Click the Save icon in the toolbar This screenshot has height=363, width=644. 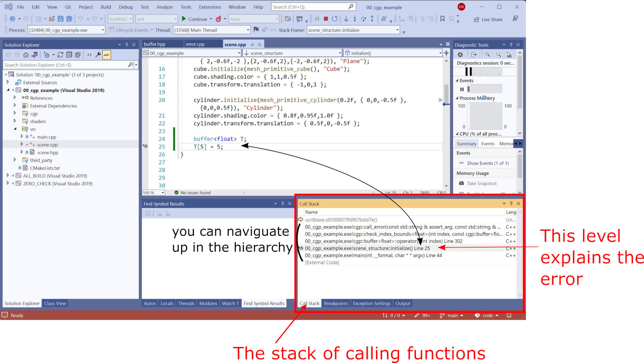60,19
